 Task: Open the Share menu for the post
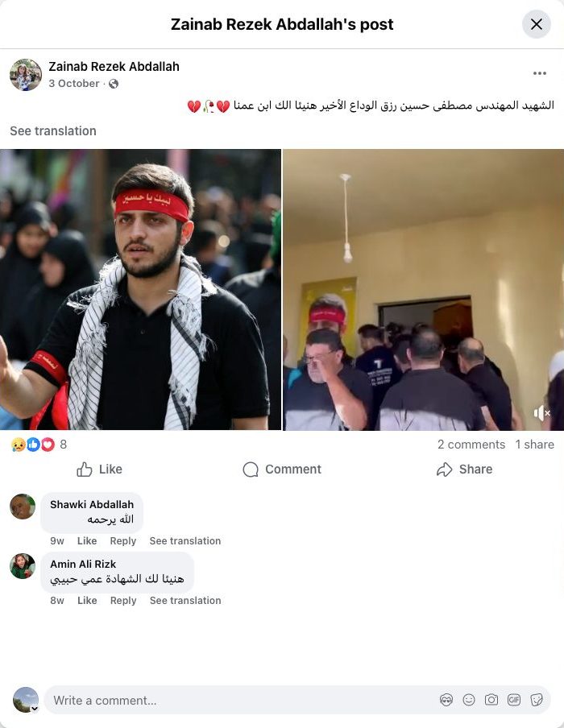(x=464, y=469)
